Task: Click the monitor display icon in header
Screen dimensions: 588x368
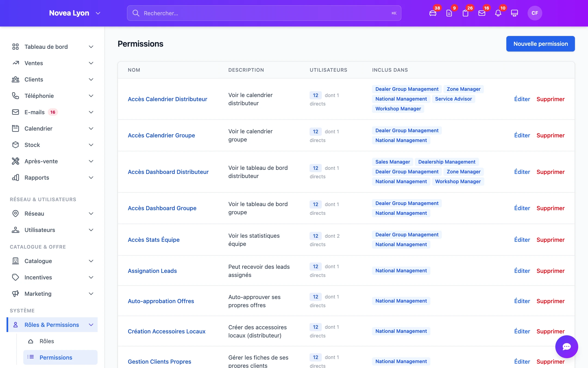Action: click(x=514, y=13)
